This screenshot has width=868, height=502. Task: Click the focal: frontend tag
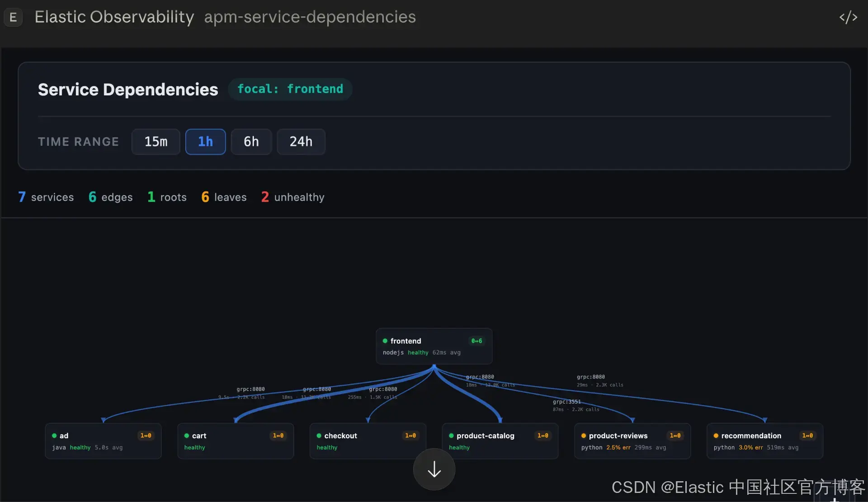290,89
